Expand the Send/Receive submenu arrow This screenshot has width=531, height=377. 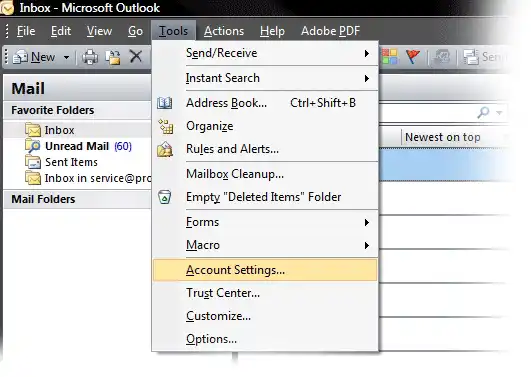[x=366, y=54]
